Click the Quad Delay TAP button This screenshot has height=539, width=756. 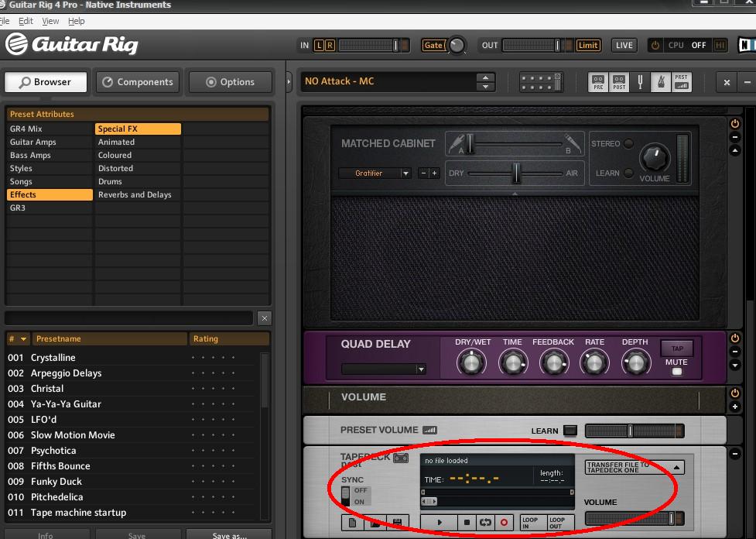point(677,348)
